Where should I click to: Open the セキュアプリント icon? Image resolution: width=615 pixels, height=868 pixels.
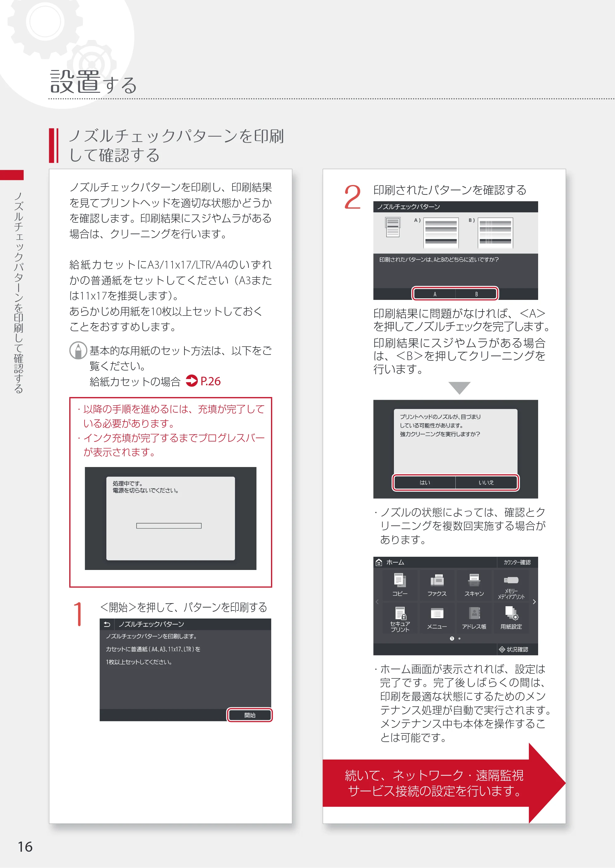point(400,618)
